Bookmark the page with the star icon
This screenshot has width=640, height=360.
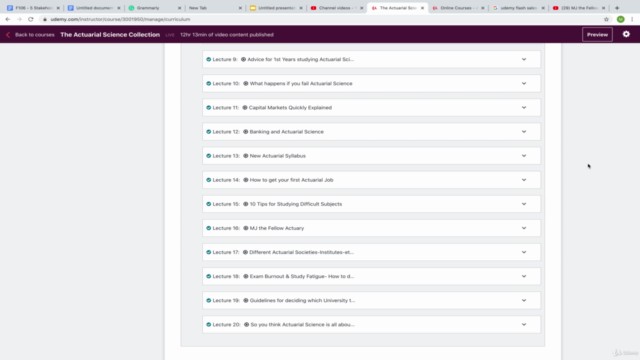[607, 19]
